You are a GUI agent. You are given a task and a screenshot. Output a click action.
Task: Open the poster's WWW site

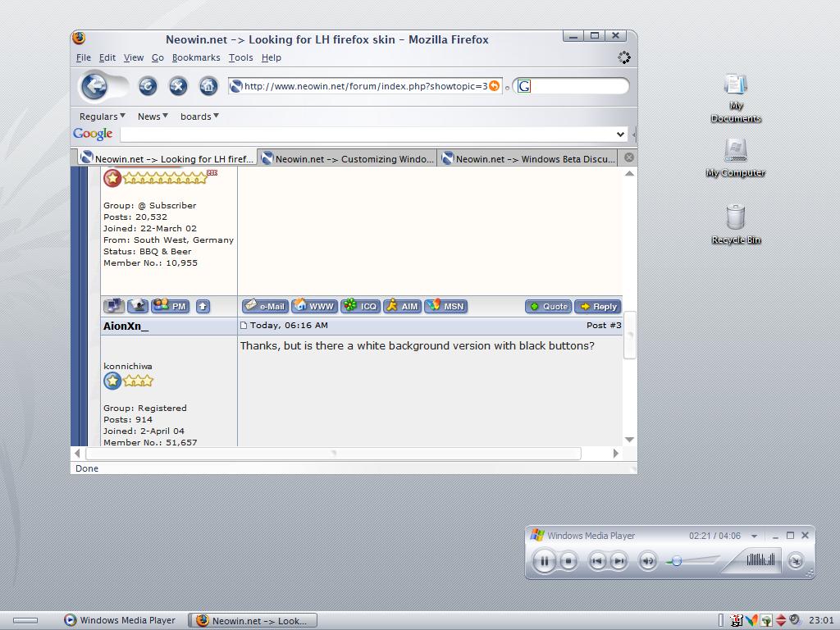point(314,306)
